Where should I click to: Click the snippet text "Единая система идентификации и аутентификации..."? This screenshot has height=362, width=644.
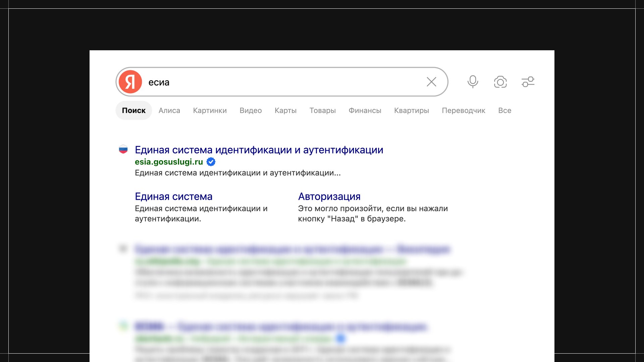click(238, 173)
